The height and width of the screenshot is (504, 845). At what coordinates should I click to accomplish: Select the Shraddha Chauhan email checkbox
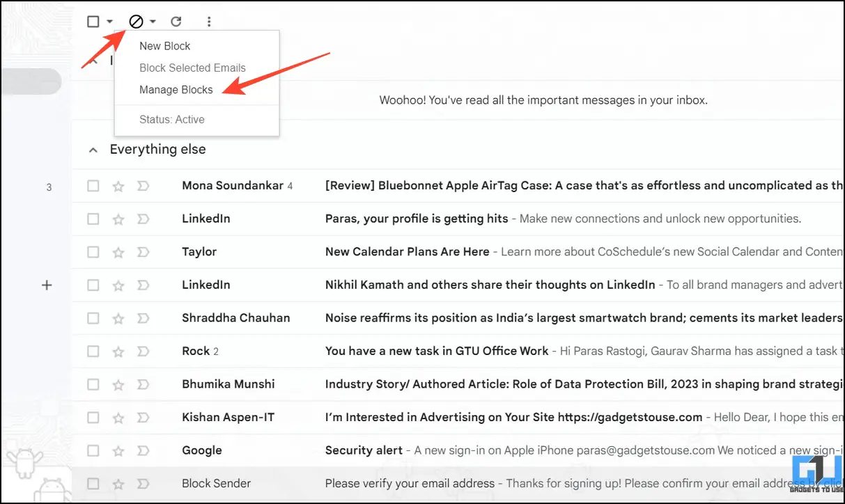coord(93,318)
